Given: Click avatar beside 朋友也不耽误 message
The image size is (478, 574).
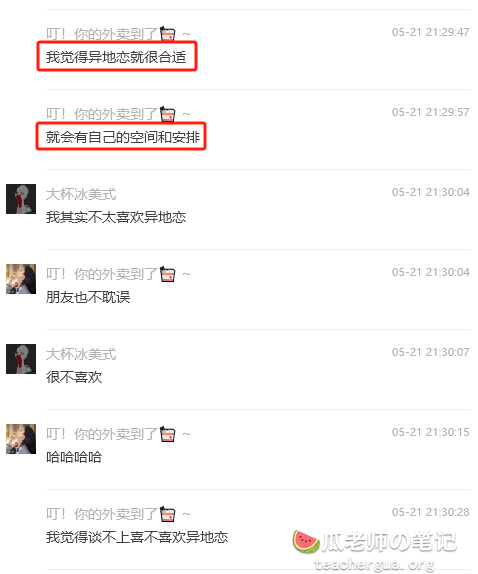Looking at the screenshot, I should (21, 279).
